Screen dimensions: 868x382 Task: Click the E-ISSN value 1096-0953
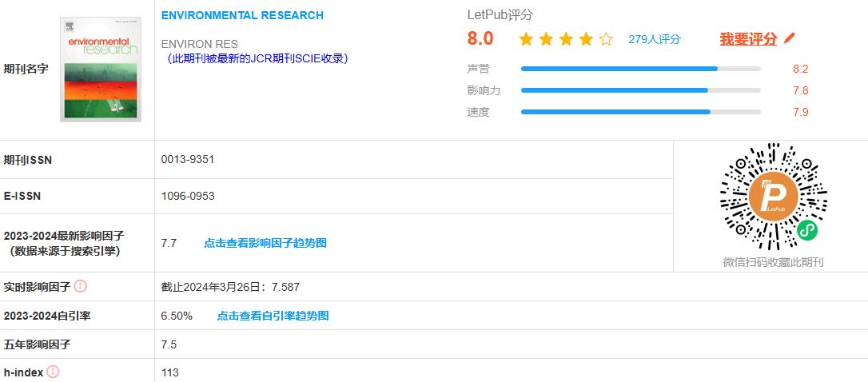tap(188, 196)
